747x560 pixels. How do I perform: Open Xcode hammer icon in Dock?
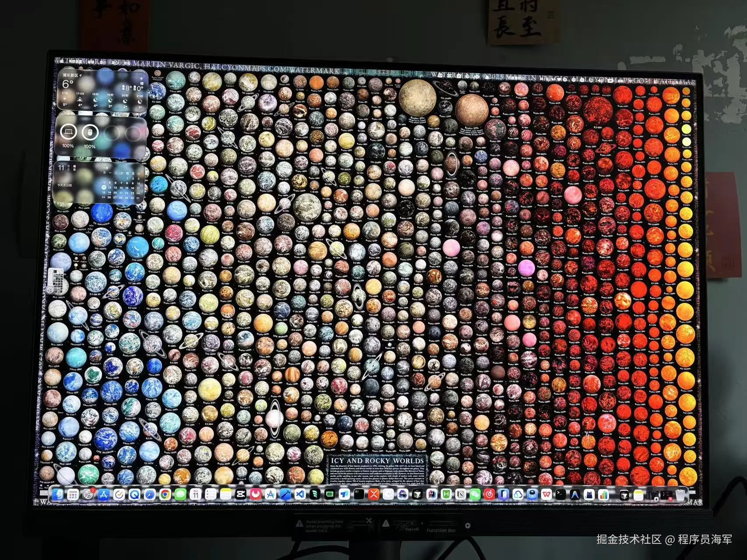tap(285, 494)
